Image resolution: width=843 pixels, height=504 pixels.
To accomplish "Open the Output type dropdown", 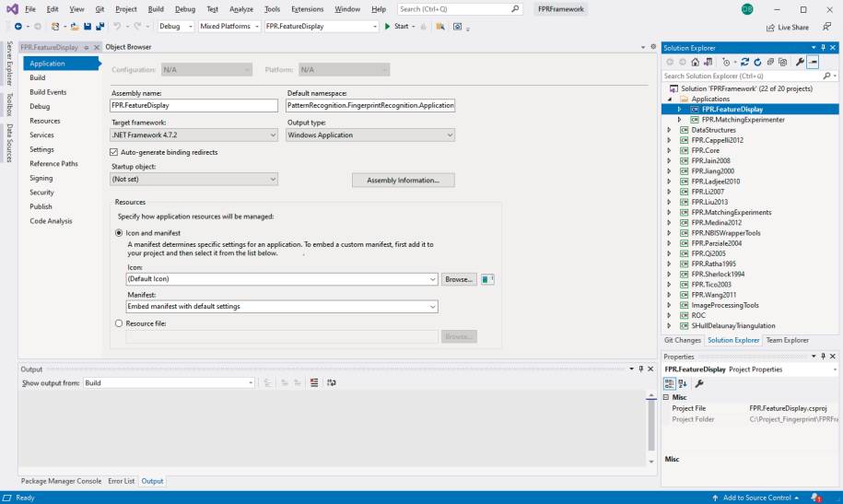I will pyautogui.click(x=370, y=135).
